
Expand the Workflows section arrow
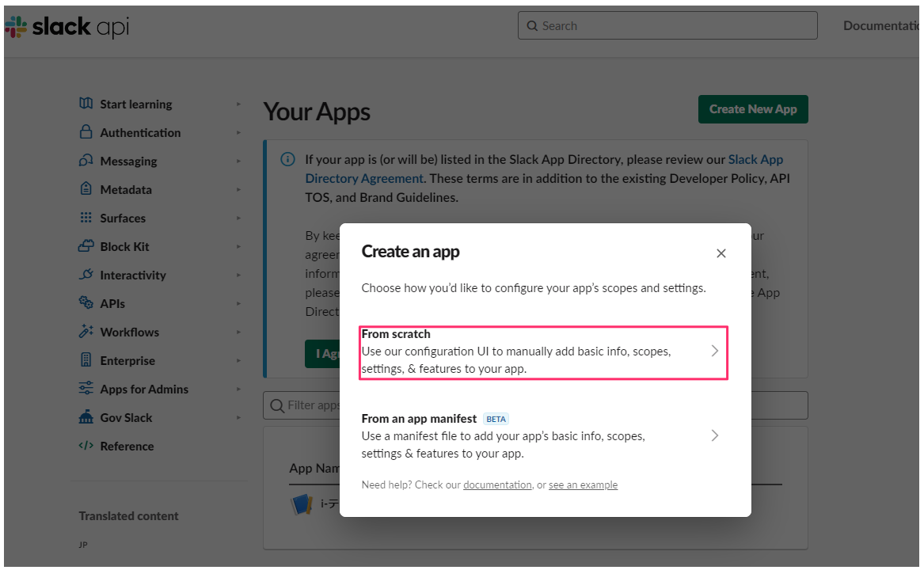(x=238, y=332)
